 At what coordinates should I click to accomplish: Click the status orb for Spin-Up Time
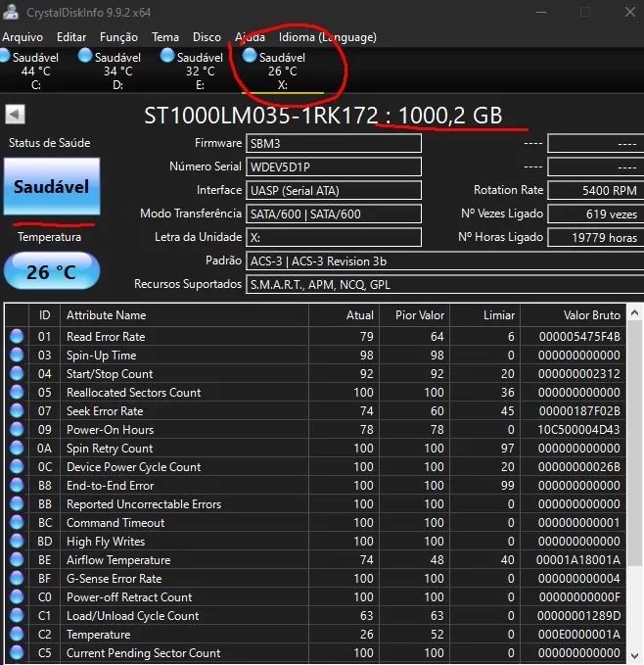click(x=17, y=355)
